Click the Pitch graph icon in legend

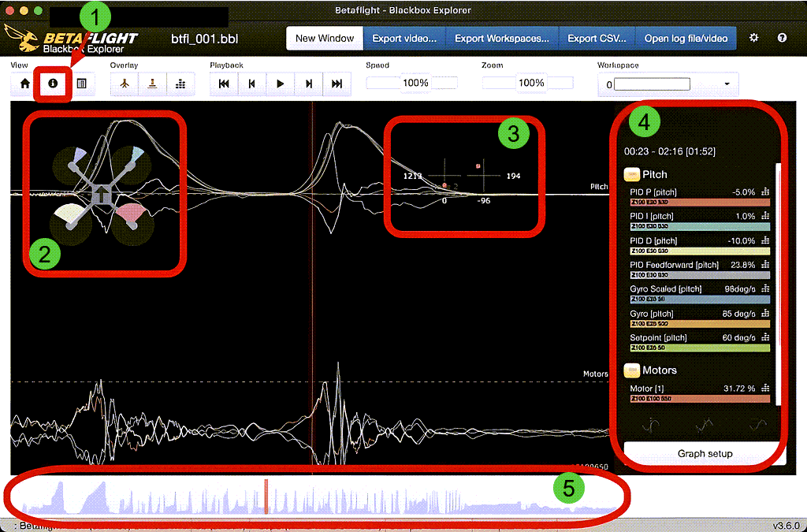(x=631, y=174)
